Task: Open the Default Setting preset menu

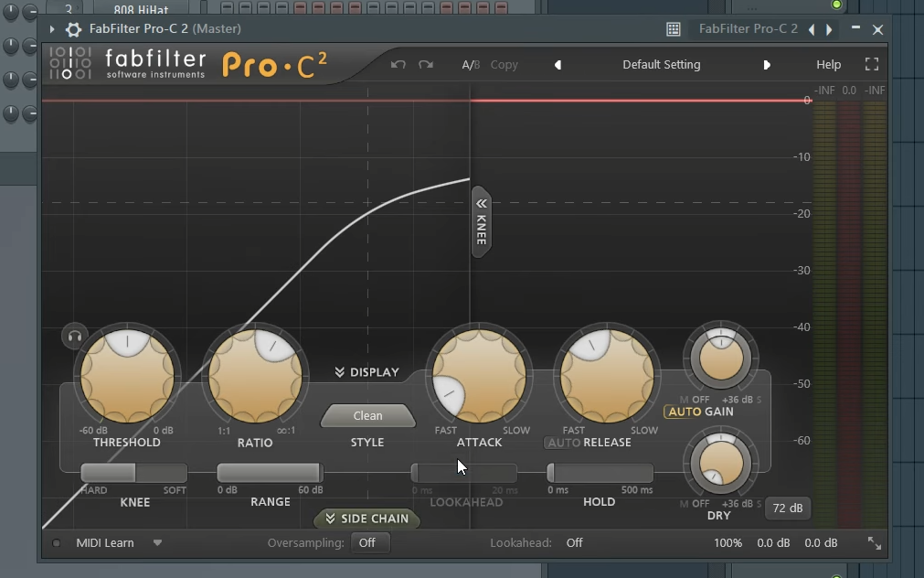Action: point(661,65)
